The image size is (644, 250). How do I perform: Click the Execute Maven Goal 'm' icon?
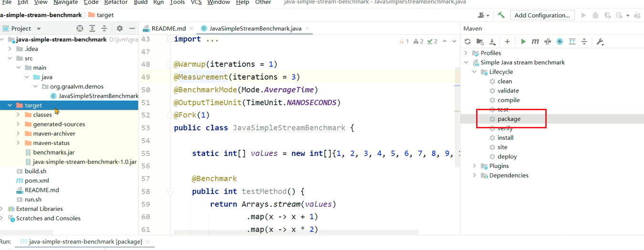point(535,42)
